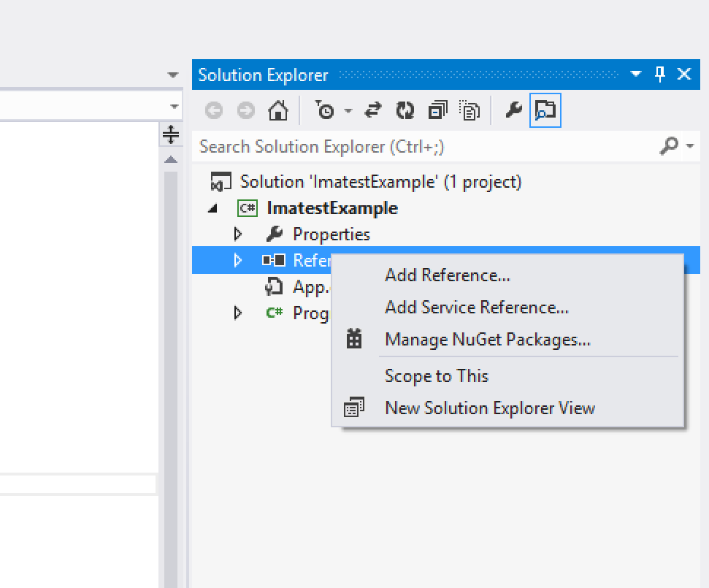
Task: Select Solution 'ImatestExample' root node
Action: [x=380, y=182]
